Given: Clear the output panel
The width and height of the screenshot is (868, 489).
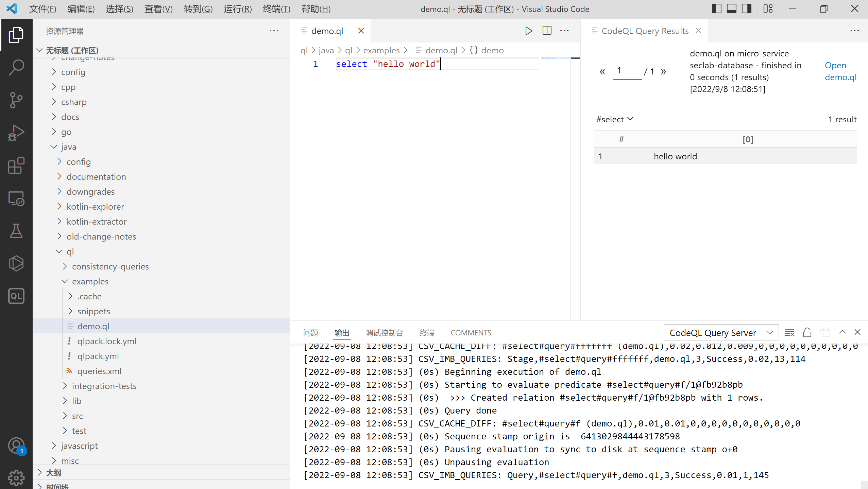Looking at the screenshot, I should point(789,332).
